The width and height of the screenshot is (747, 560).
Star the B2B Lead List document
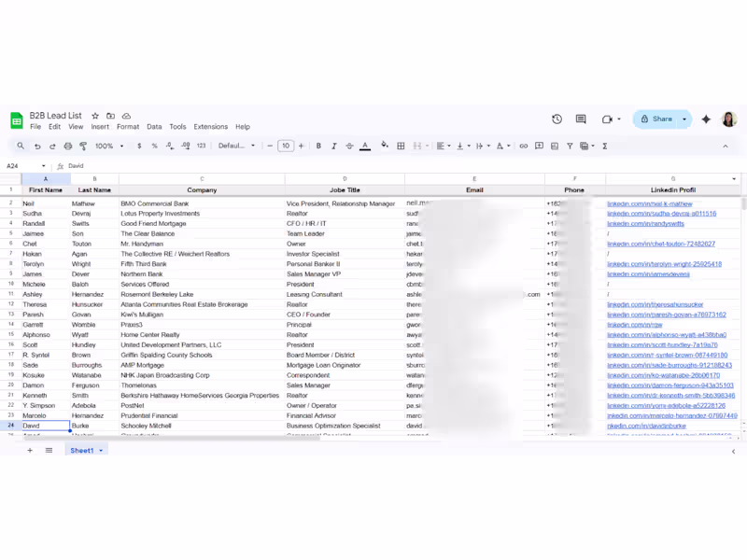click(95, 116)
